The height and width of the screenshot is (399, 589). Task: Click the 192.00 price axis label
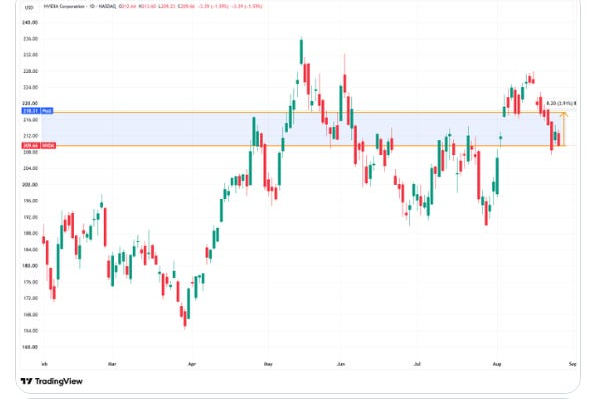(30, 217)
